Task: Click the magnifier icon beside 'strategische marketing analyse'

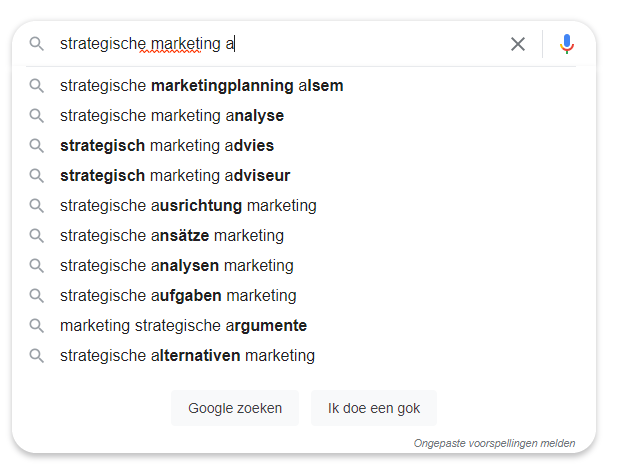Action: click(x=37, y=116)
